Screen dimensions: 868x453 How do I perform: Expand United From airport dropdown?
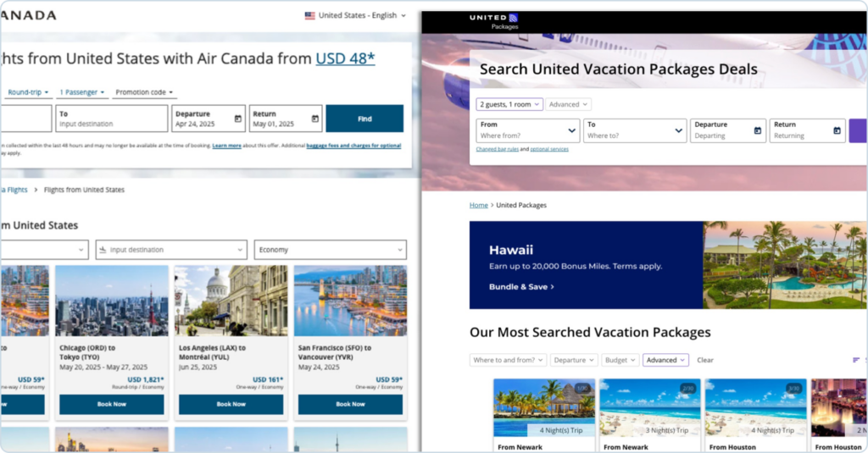pyautogui.click(x=527, y=130)
